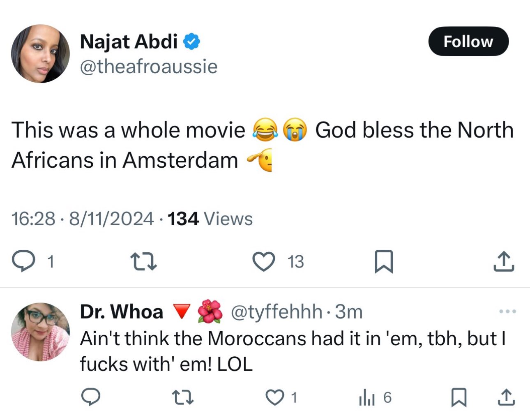Open the @theafroaussie handle link
Screen dimensions: 530x420
pos(148,67)
